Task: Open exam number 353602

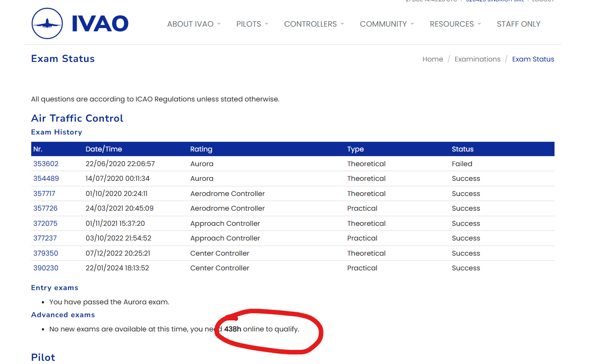Action: click(x=46, y=164)
